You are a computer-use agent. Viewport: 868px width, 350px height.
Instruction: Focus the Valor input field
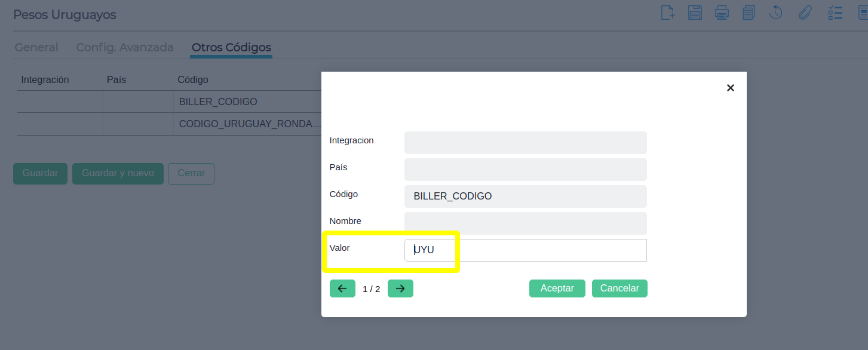coord(526,250)
